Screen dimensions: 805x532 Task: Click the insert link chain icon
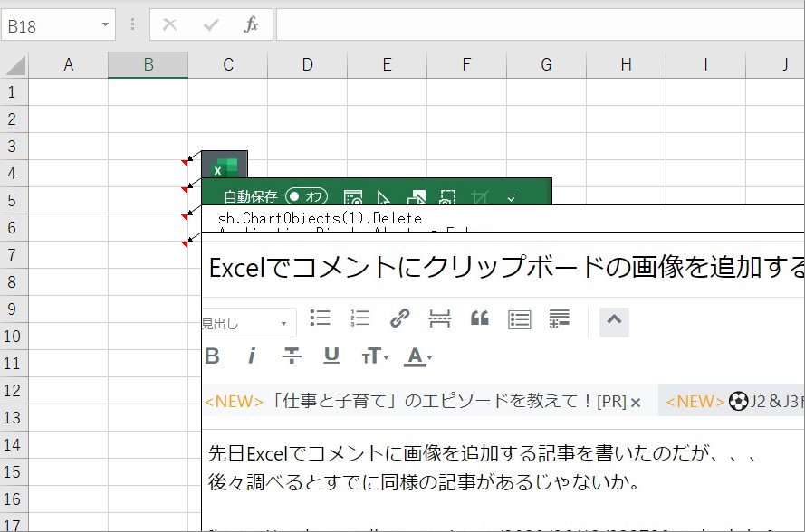(399, 318)
